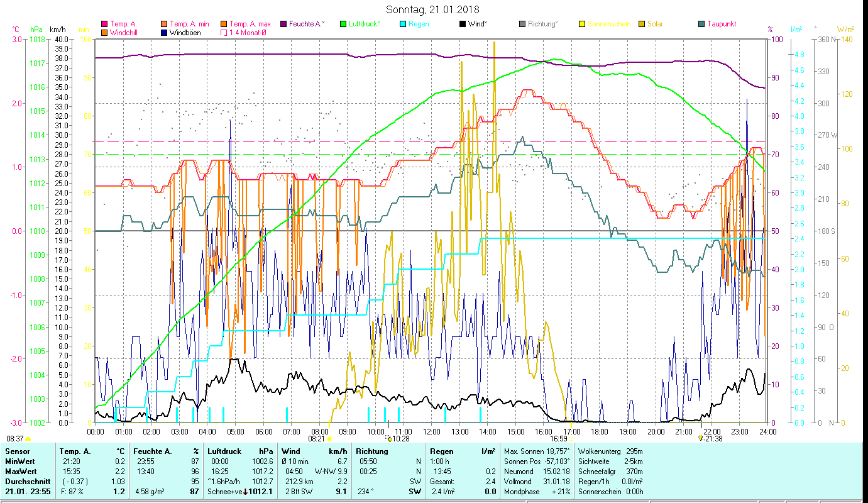Screen dimensions: 868x503
Task: Click the MinWert row label
Action: pyautogui.click(x=21, y=462)
